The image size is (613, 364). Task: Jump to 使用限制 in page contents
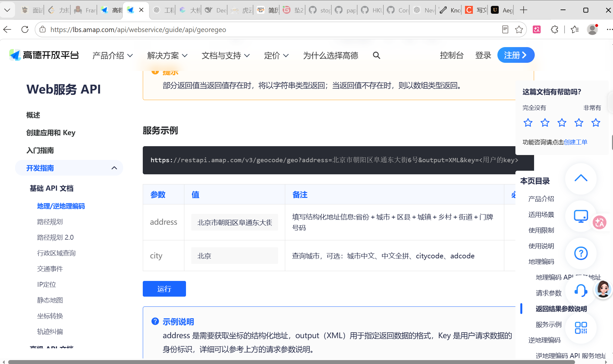[x=541, y=230]
